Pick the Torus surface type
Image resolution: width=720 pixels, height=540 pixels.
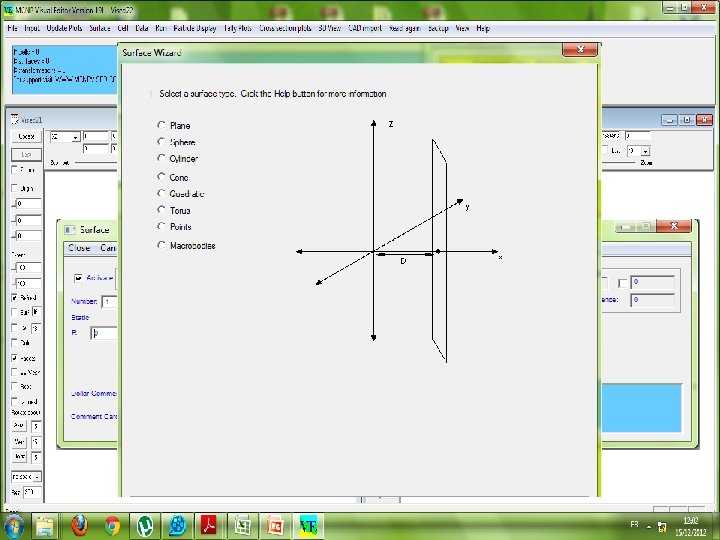pos(161,210)
